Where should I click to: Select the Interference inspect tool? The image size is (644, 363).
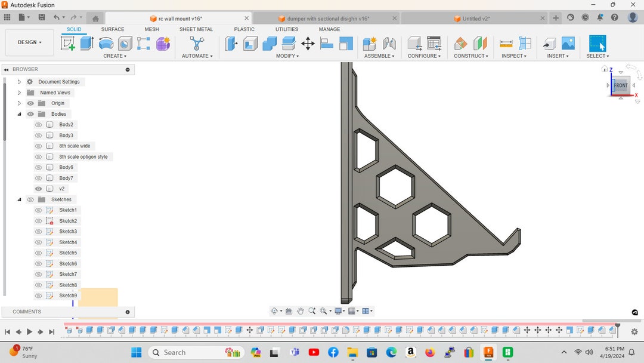click(525, 43)
